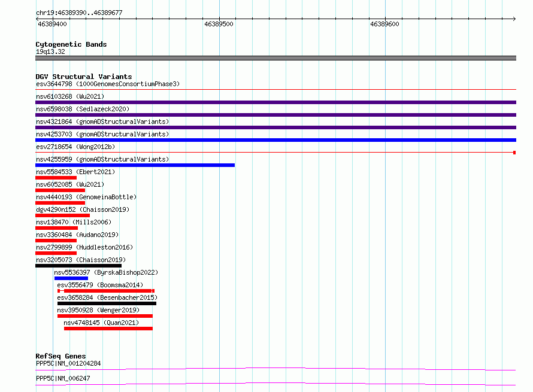Click the magenta PPP5C NM_006247 transcript line
533x392 pixels.
pyautogui.click(x=275, y=384)
